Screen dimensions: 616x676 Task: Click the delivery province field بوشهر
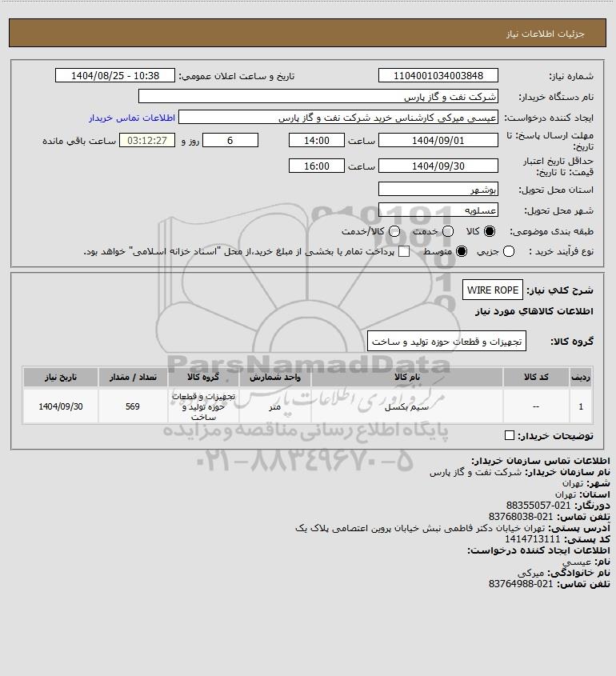pyautogui.click(x=438, y=190)
